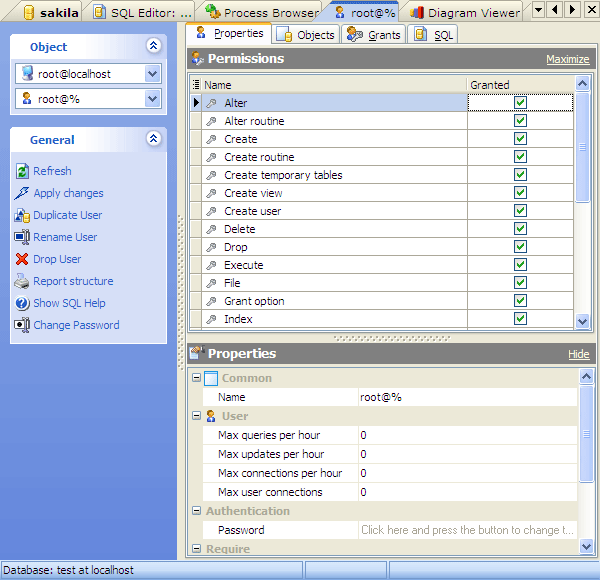The width and height of the screenshot is (600, 580).
Task: Click the Apply changes link
Action: [68, 193]
